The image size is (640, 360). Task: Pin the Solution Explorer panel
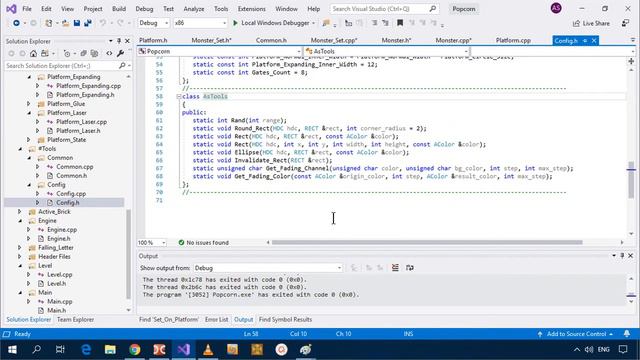[119, 41]
